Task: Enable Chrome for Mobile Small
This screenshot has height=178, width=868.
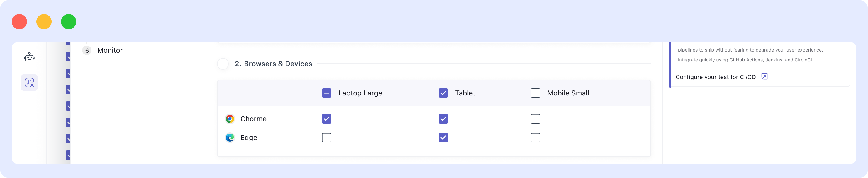Action: (535, 119)
